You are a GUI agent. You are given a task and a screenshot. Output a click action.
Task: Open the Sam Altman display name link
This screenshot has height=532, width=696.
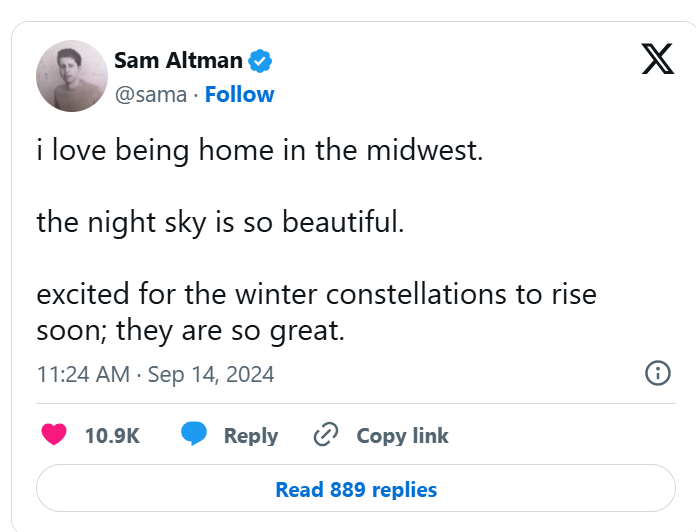coord(178,61)
